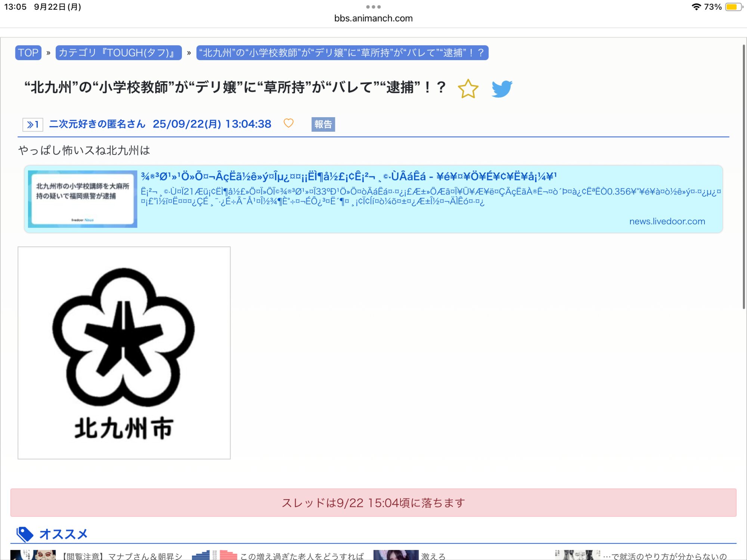Open the 激えろ recommended thumbnail
Image resolution: width=747 pixels, height=560 pixels.
click(396, 555)
